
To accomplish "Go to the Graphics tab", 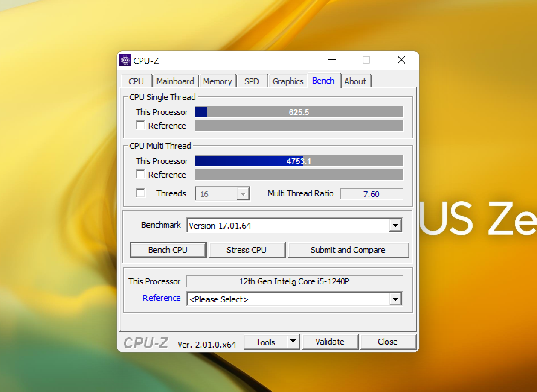I will click(288, 81).
